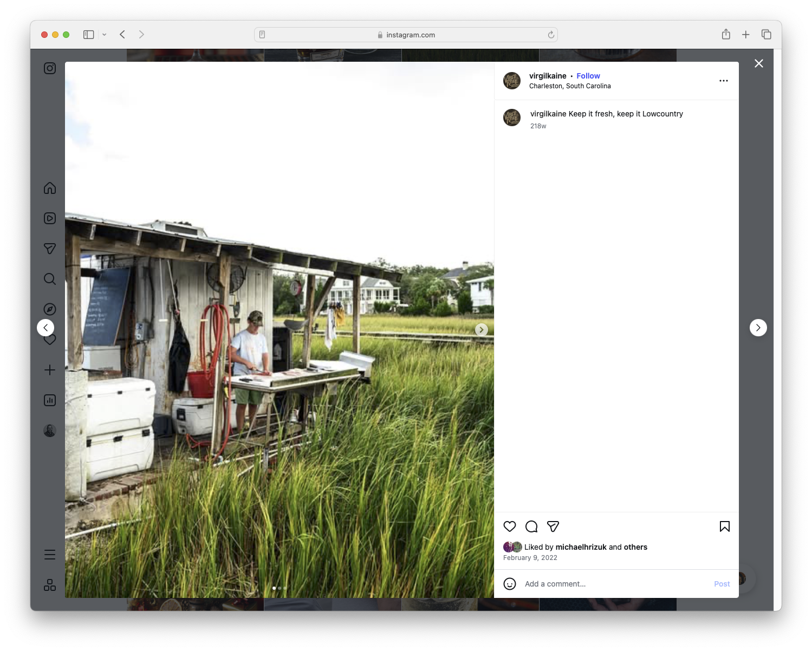
Task: Go to Home in Instagram sidebar
Action: 50,188
